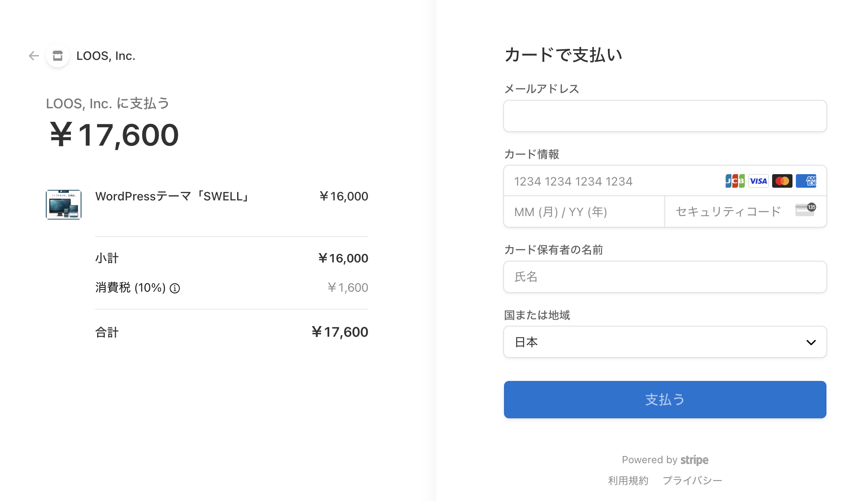Focus the email address input field
The height and width of the screenshot is (501, 868).
pos(665,116)
